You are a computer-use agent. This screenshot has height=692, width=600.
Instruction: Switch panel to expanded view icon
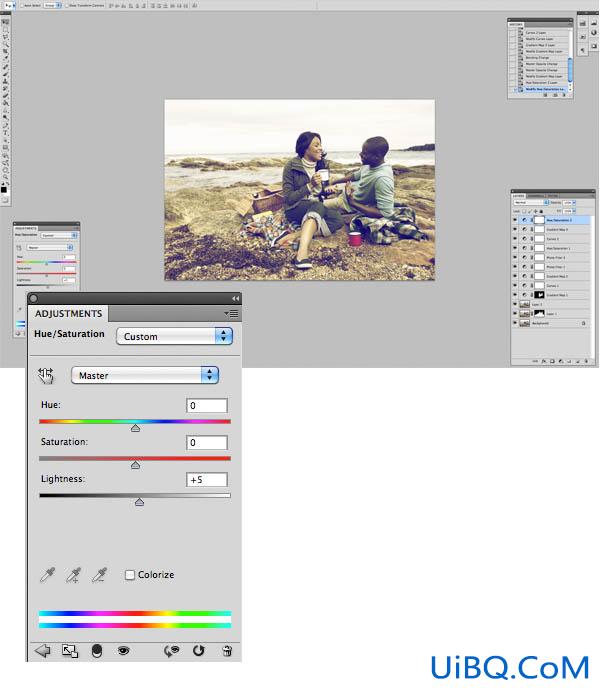[70, 651]
